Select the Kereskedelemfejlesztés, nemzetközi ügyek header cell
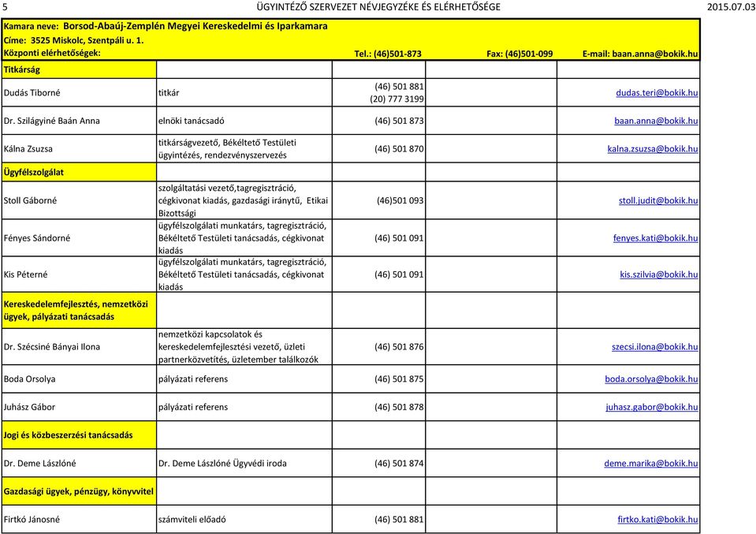Screen dimensions: 756x534 79,310
